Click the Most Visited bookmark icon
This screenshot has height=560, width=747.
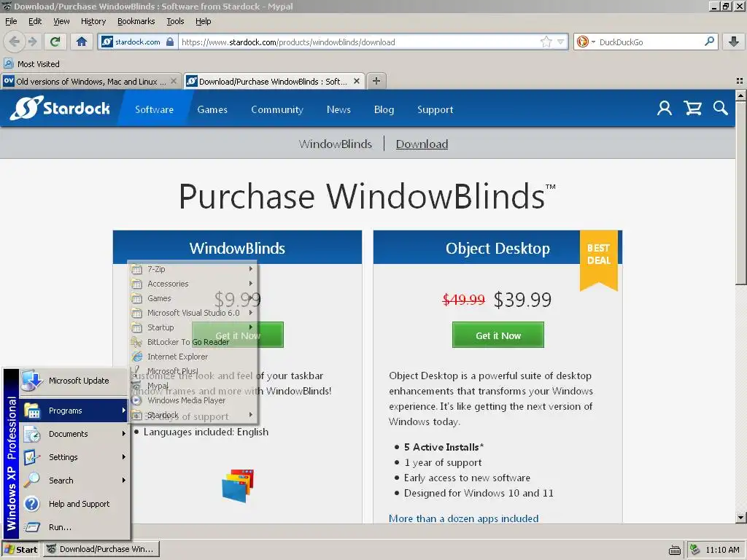(x=9, y=64)
